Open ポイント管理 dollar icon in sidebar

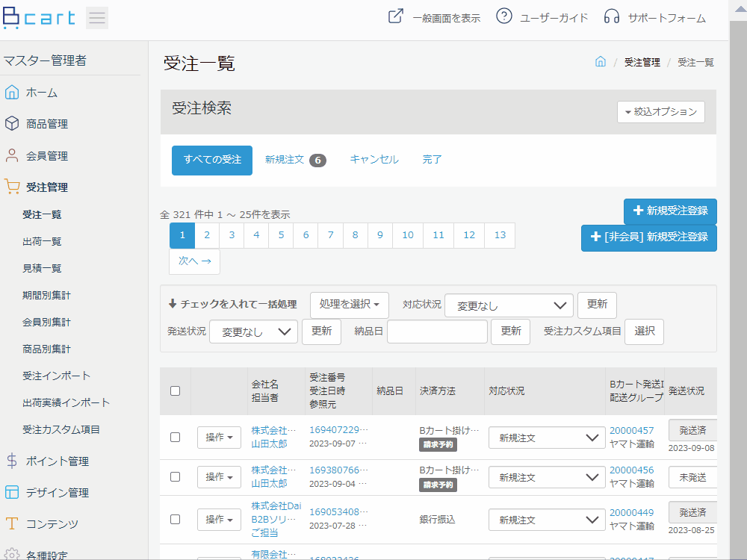[12, 461]
